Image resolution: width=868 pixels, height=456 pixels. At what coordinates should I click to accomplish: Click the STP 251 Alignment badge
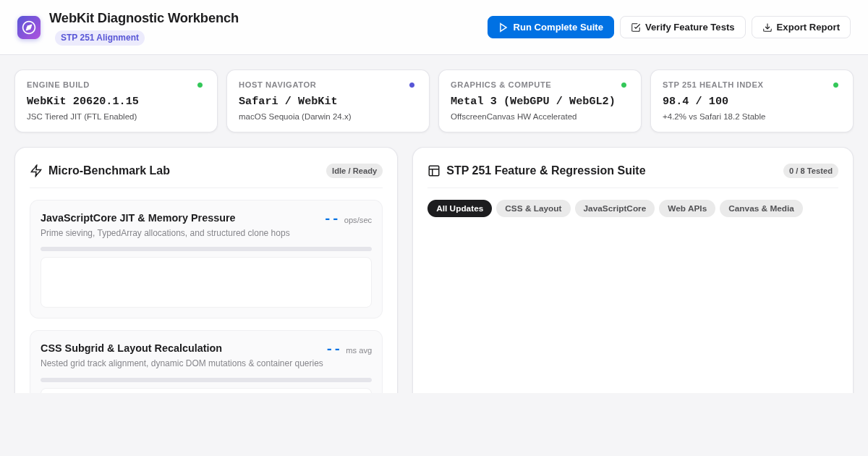(x=100, y=38)
